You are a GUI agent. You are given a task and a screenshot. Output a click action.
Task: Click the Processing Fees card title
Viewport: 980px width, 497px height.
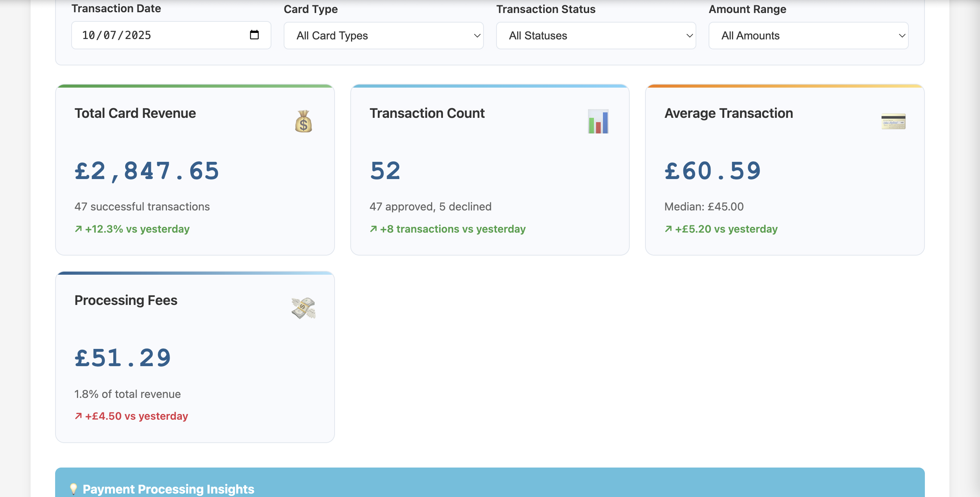click(x=126, y=300)
